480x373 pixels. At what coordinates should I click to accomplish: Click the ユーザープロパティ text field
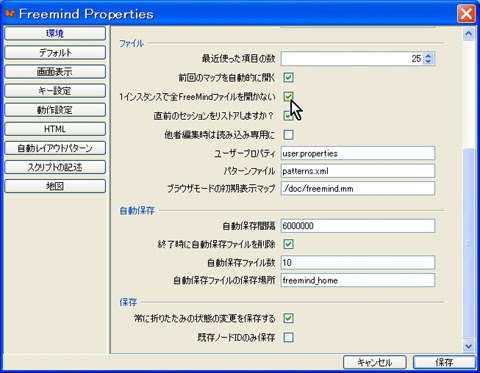coord(358,153)
